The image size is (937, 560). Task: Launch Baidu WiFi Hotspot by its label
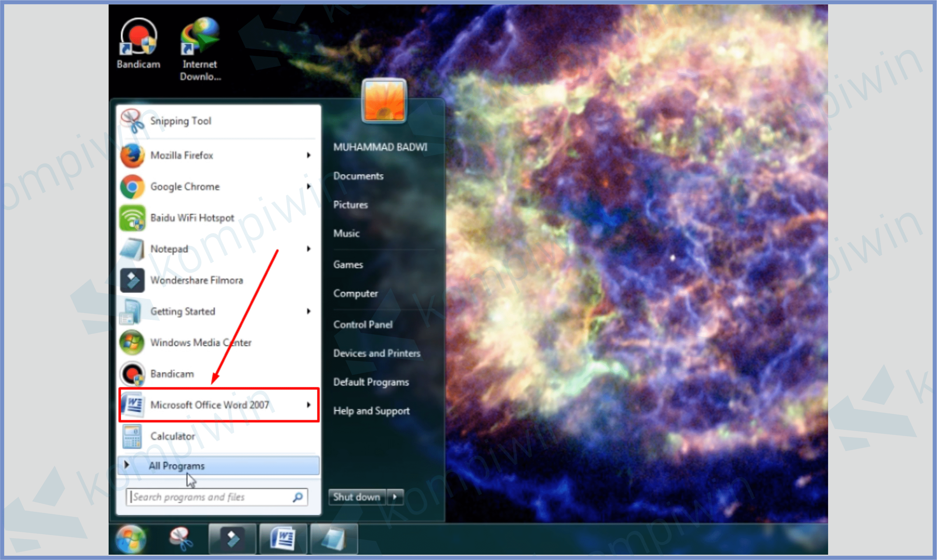point(192,218)
